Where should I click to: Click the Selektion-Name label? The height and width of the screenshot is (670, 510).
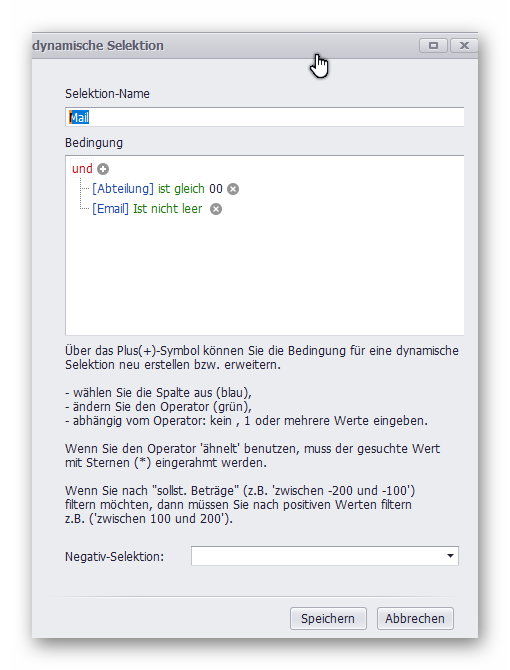[x=107, y=94]
